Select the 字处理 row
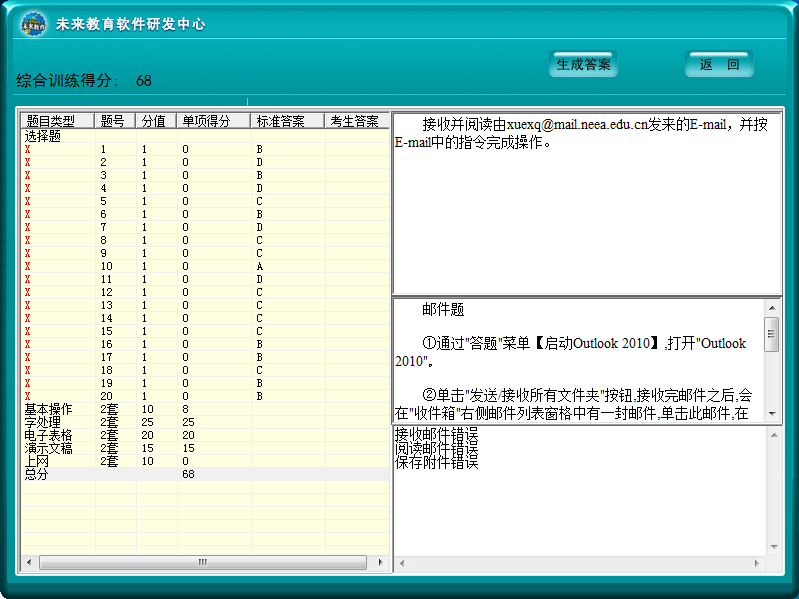The height and width of the screenshot is (599, 799). 205,422
